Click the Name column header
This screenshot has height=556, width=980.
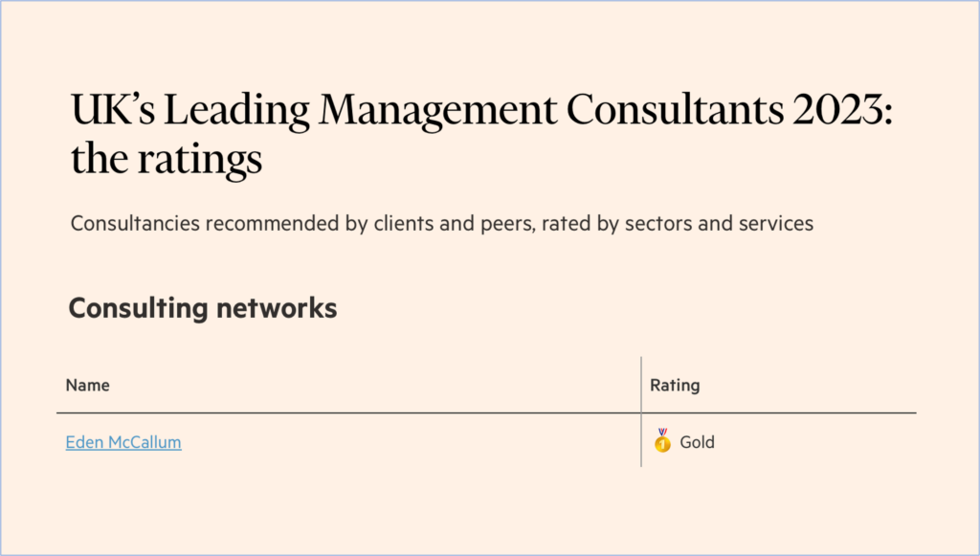pos(87,386)
